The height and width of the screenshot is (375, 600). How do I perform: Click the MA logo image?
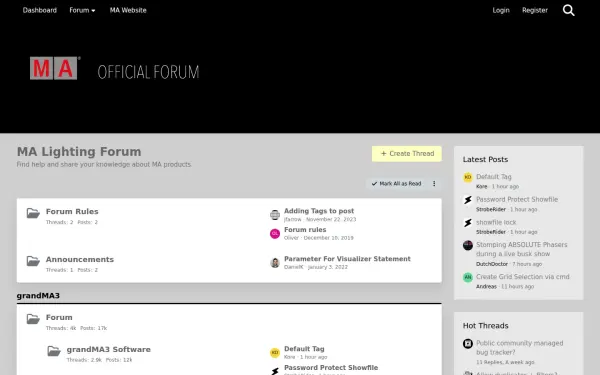[x=54, y=68]
